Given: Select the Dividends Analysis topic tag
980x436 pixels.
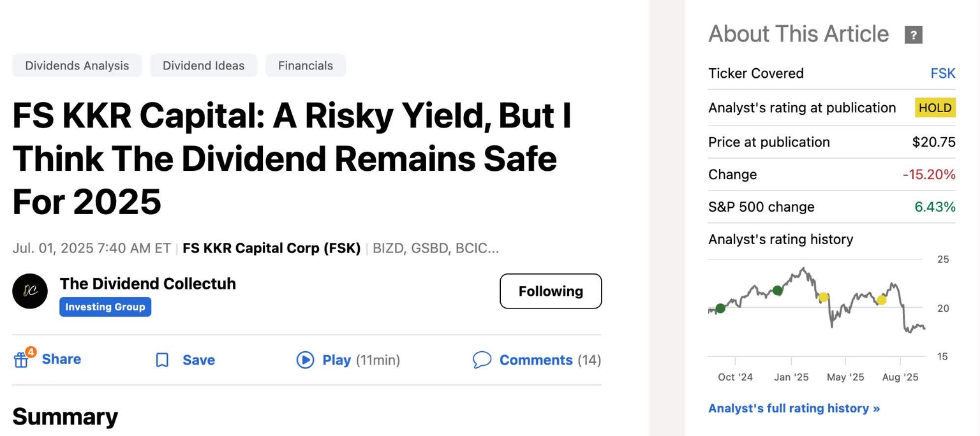Looking at the screenshot, I should click(77, 65).
